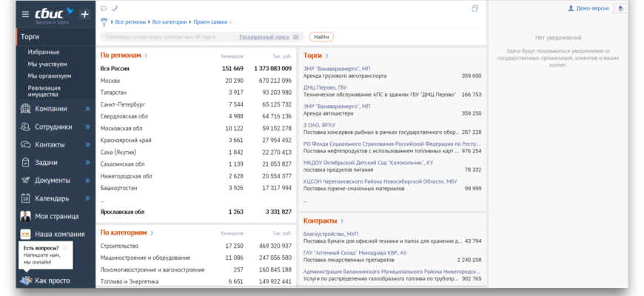Click the plus button in the sidebar header
The width and height of the screenshot is (644, 296).
84,14
